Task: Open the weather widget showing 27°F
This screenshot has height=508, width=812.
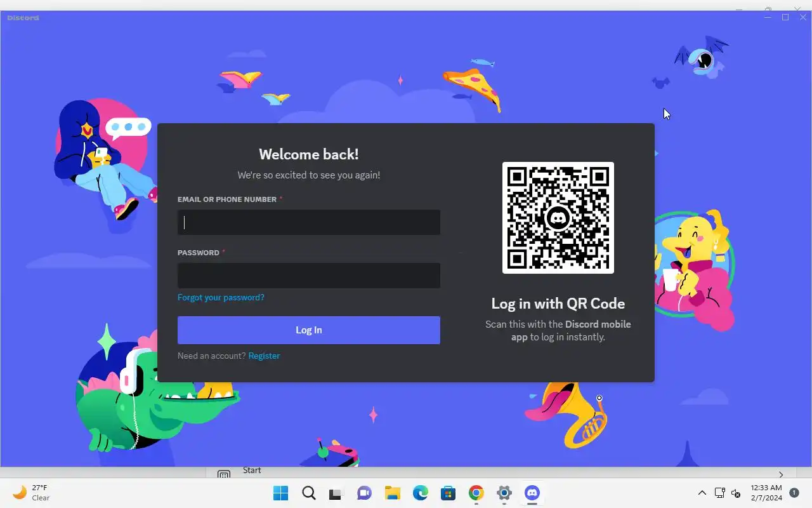Action: click(x=32, y=493)
